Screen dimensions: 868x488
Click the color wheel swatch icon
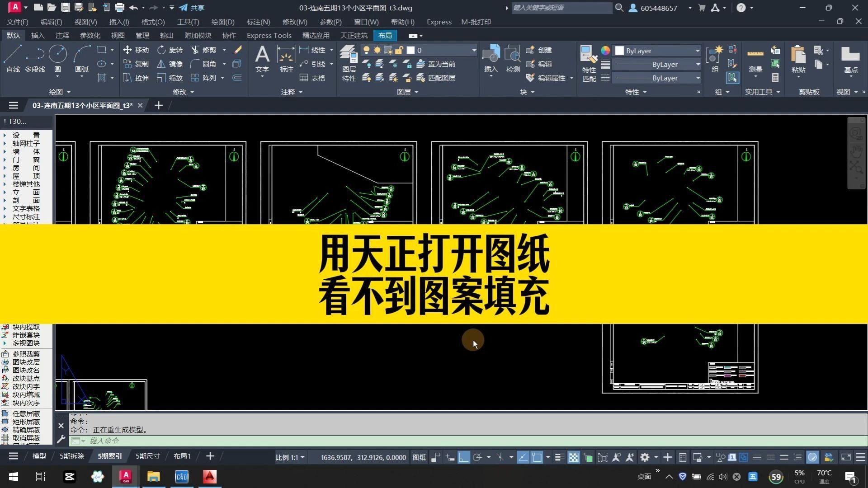tap(605, 51)
